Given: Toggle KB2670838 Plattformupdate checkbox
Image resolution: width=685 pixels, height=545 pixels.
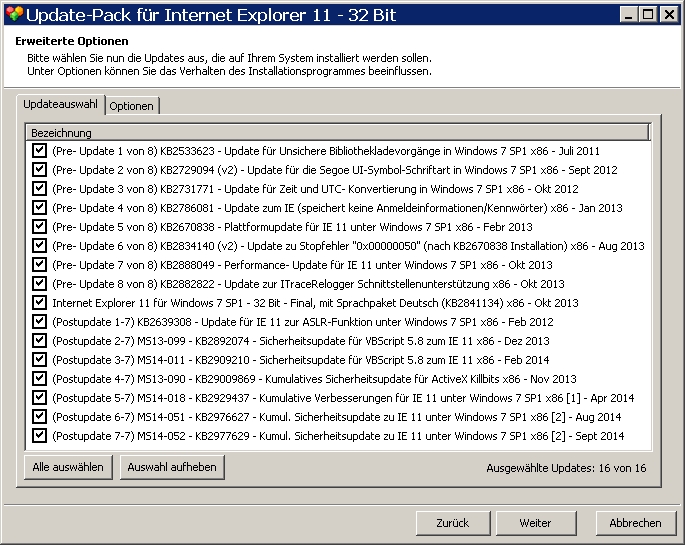Looking at the screenshot, I should (40, 226).
